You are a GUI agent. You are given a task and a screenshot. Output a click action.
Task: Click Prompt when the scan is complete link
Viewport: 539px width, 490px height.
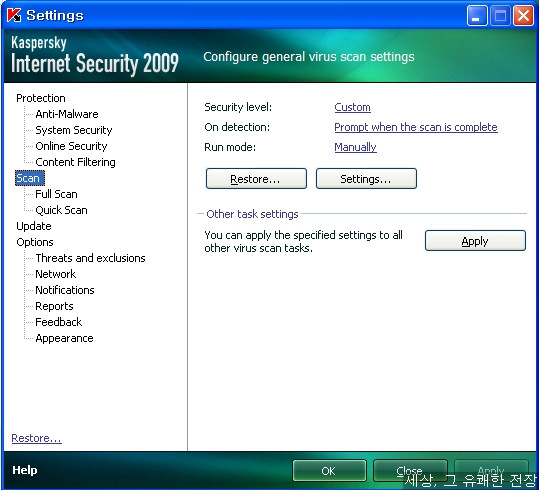(416, 127)
